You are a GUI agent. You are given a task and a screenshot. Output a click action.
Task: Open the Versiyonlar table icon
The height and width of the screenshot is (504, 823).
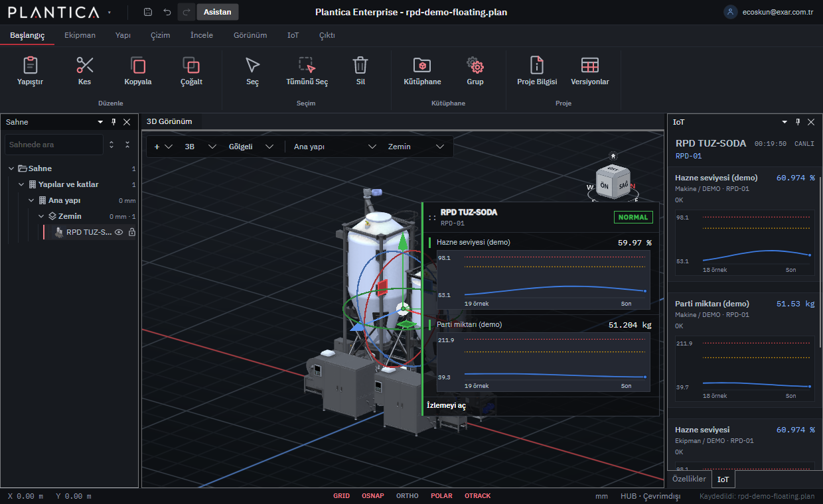tap(590, 65)
